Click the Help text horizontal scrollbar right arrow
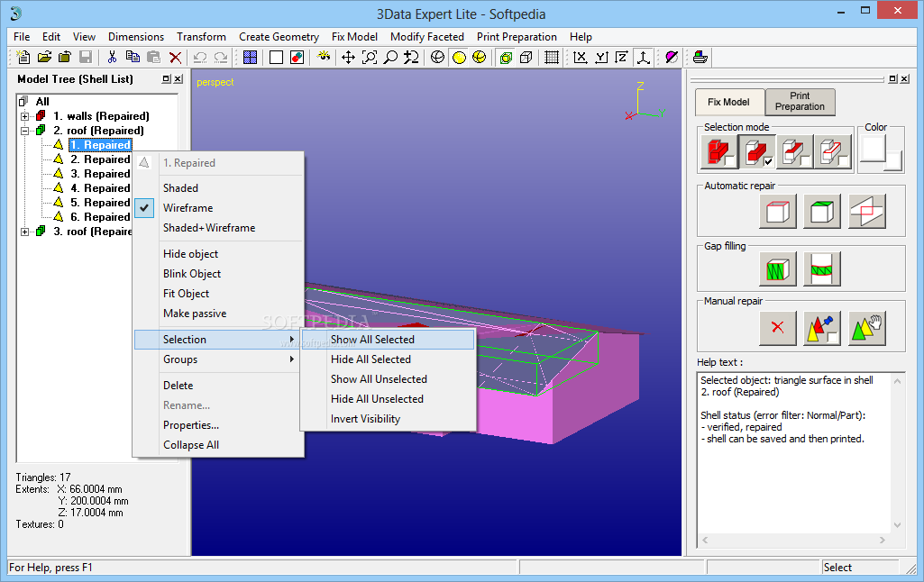Image resolution: width=924 pixels, height=582 pixels. point(883,540)
